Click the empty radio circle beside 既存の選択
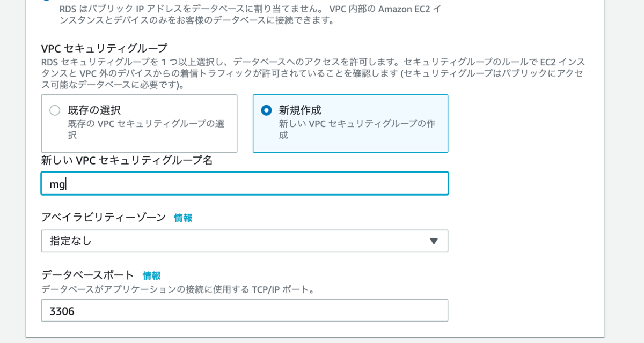 coord(54,109)
